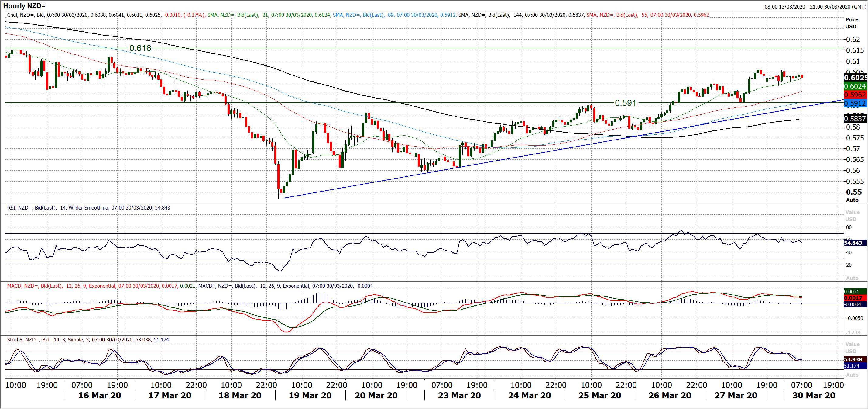Screen dimensions: 868x409
Task: Click the 24 Mar 20 date label
Action: (529, 396)
